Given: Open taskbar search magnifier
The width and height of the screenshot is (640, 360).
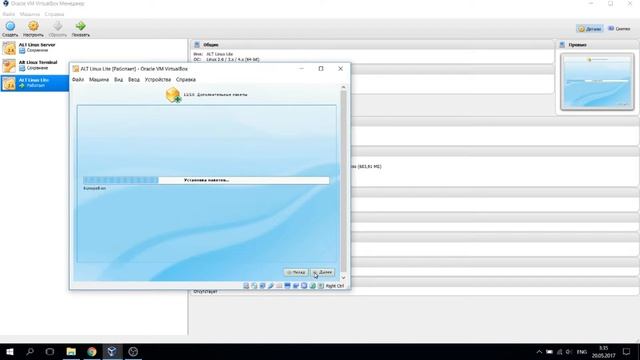Looking at the screenshot, I should click(30, 351).
